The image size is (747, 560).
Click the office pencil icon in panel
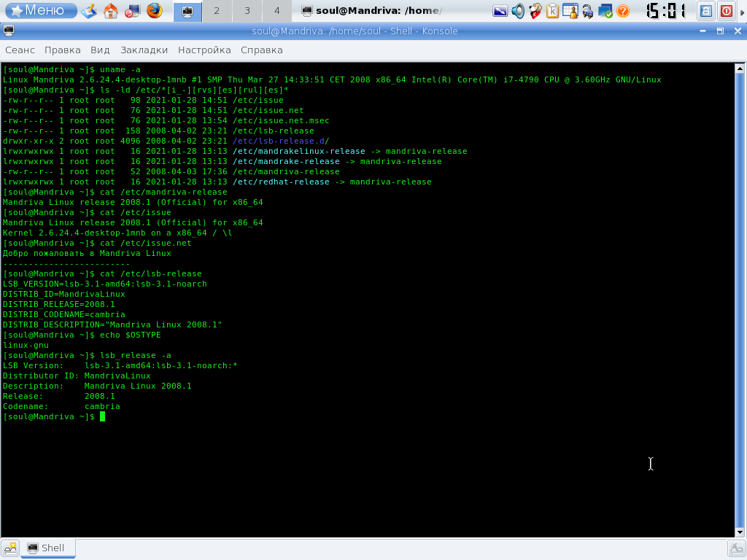89,10
